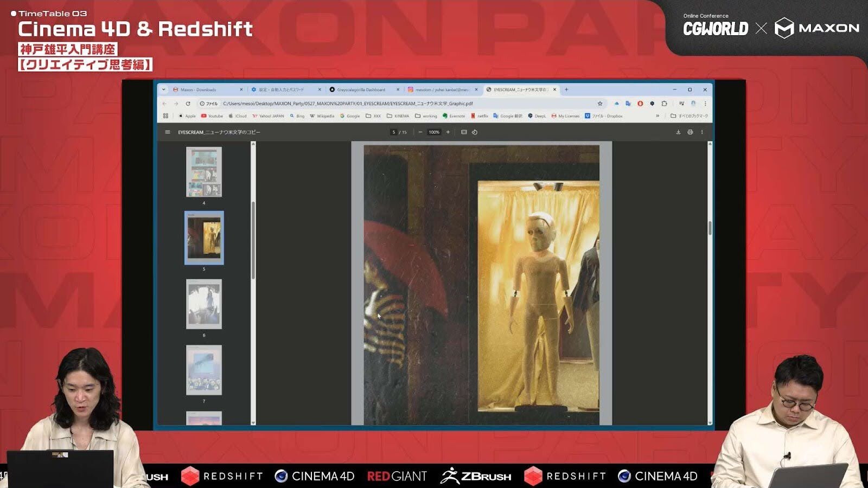The height and width of the screenshot is (488, 868).
Task: Click the PDF zoom out minus button
Action: click(x=420, y=132)
